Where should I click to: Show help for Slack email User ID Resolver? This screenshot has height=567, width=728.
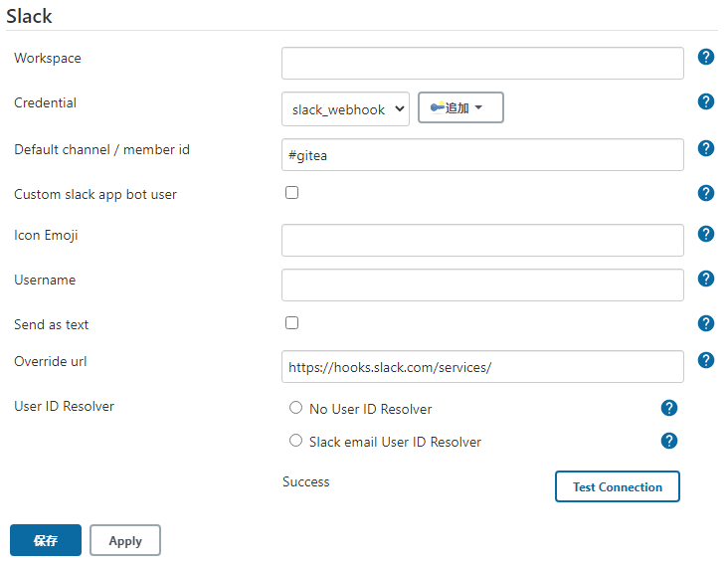click(669, 441)
